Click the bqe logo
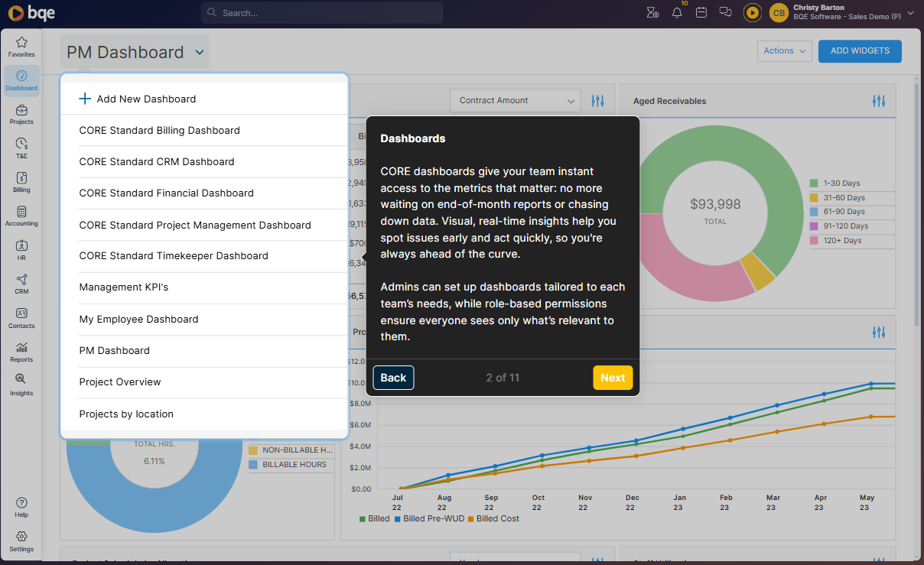Image resolution: width=924 pixels, height=565 pixels. (x=31, y=13)
